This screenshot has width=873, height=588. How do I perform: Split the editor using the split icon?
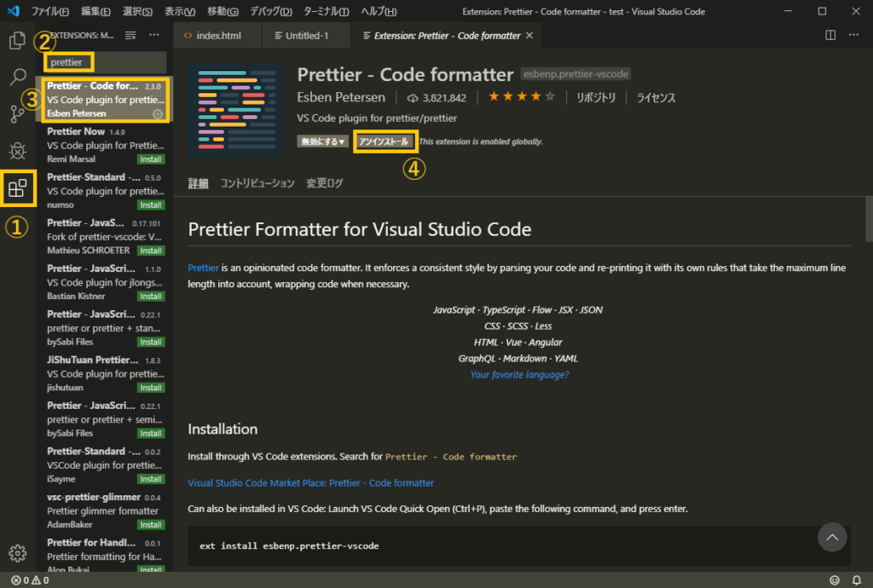[830, 34]
